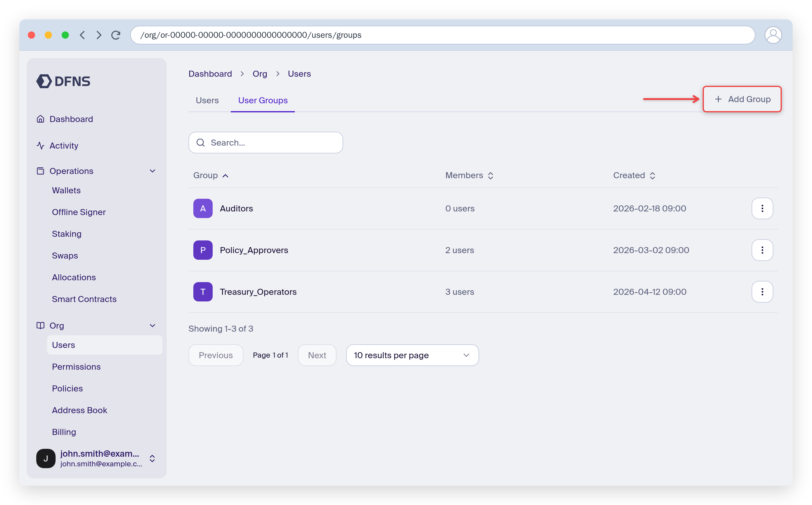This screenshot has height=505, width=812.
Task: Open Policies page
Action: [x=67, y=388]
